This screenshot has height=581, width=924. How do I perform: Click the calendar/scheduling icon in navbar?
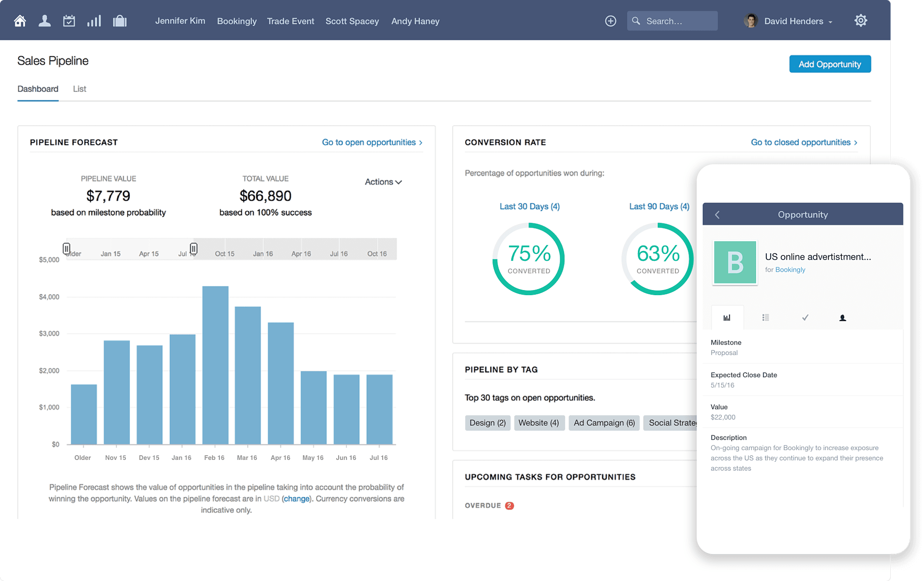point(68,20)
